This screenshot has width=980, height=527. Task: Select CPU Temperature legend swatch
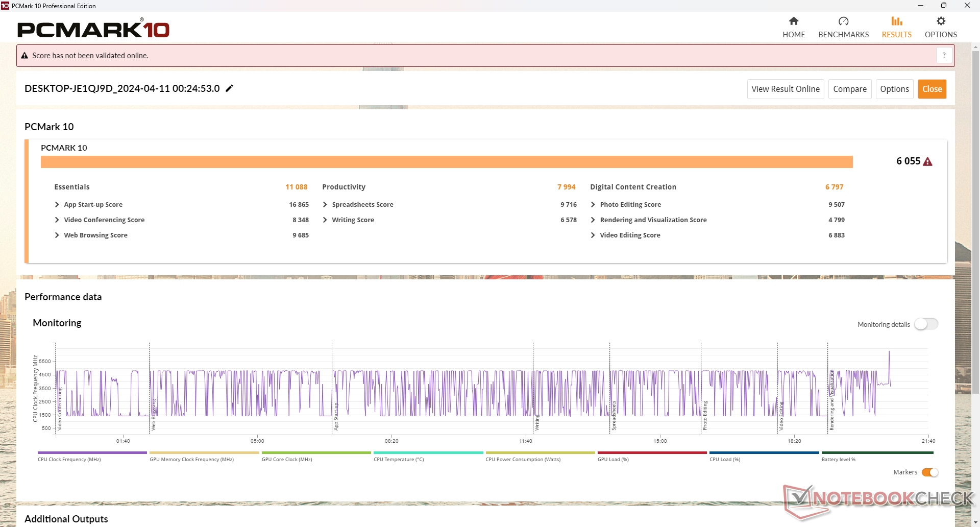point(428,452)
